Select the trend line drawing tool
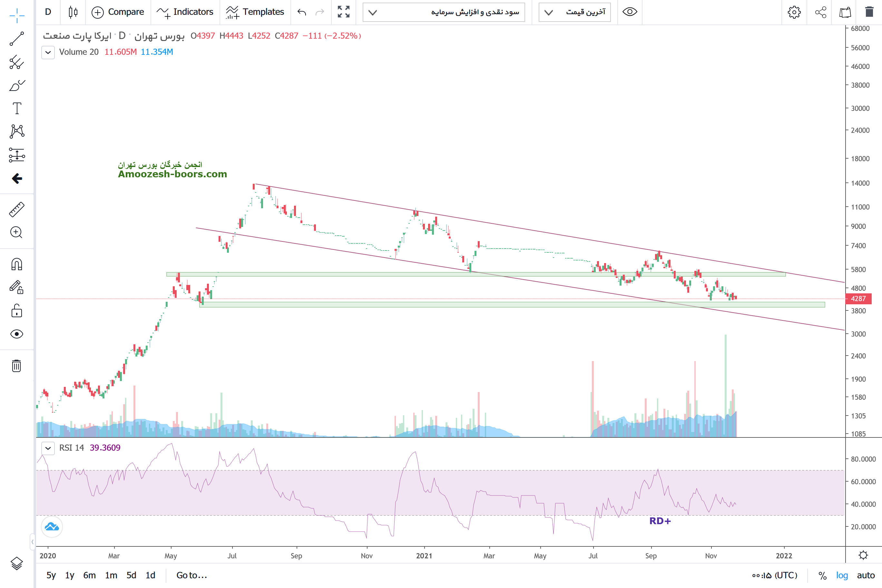This screenshot has width=882, height=588. [17, 39]
